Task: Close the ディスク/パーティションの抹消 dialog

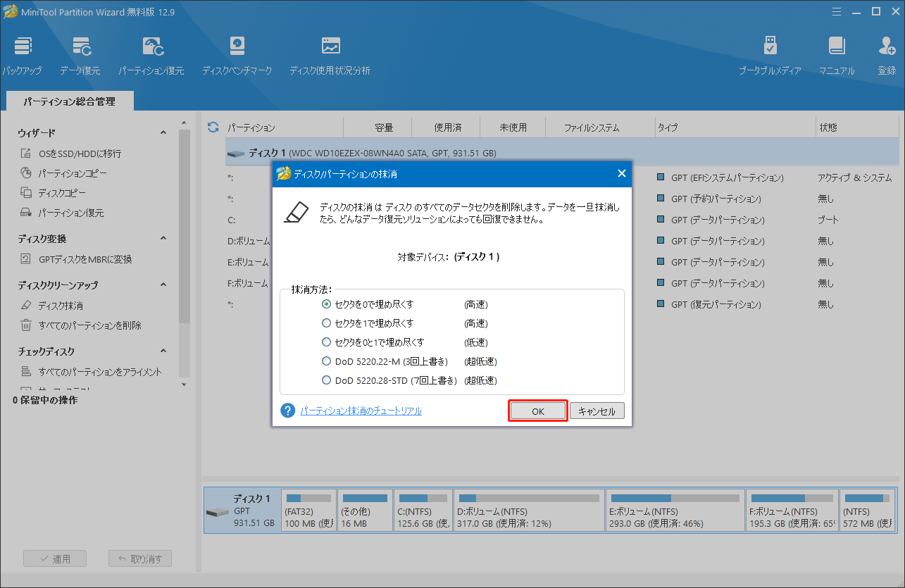Action: click(621, 173)
